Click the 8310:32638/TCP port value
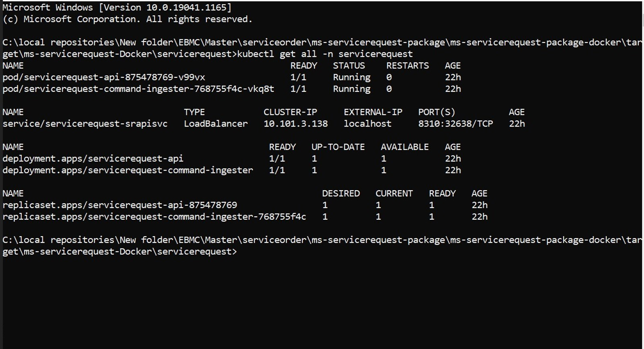644x349 pixels. 455,124
